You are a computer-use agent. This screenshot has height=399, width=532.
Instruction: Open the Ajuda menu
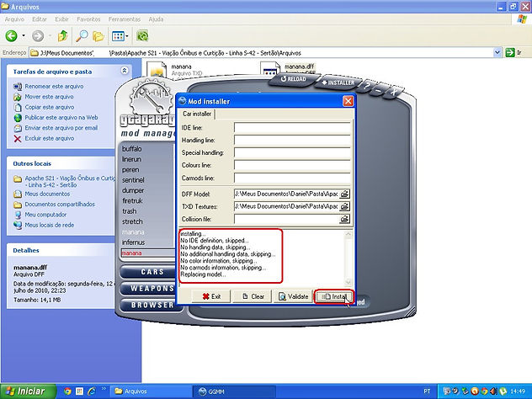(x=156, y=19)
